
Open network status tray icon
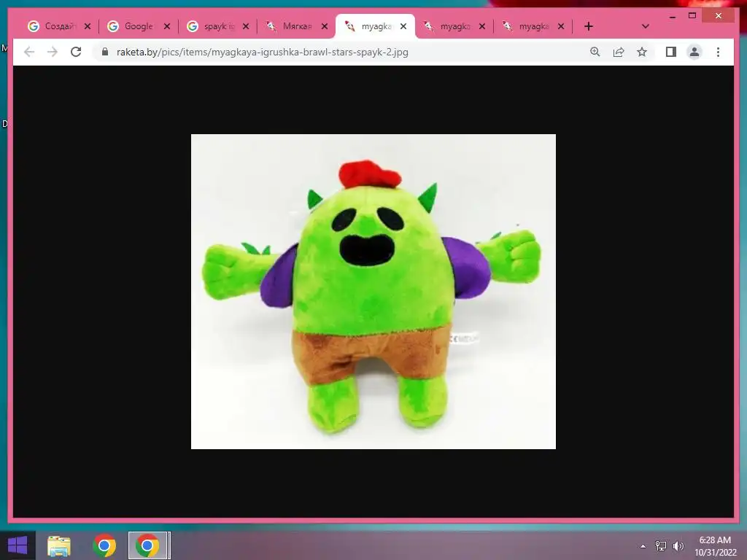point(661,546)
